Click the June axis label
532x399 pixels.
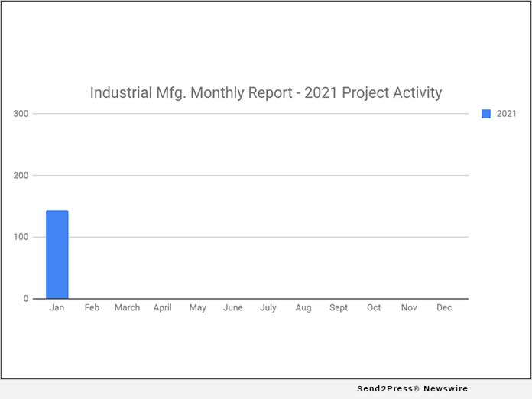233,307
